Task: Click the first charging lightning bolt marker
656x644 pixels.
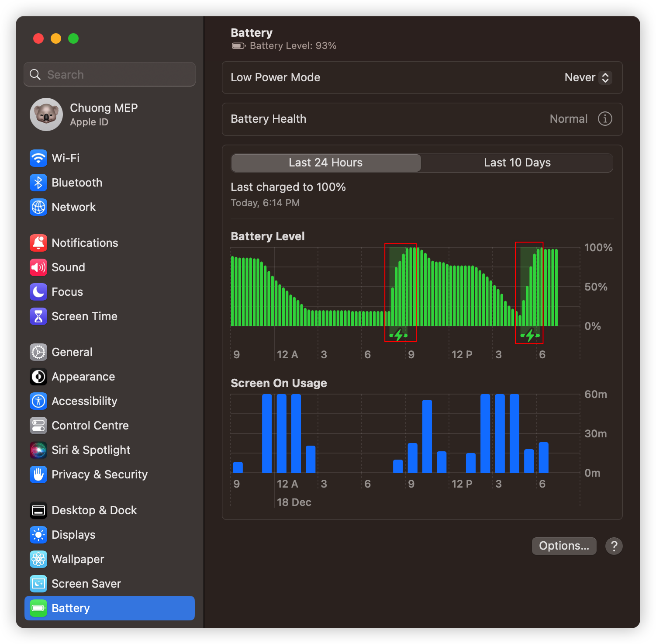Action: 398,336
